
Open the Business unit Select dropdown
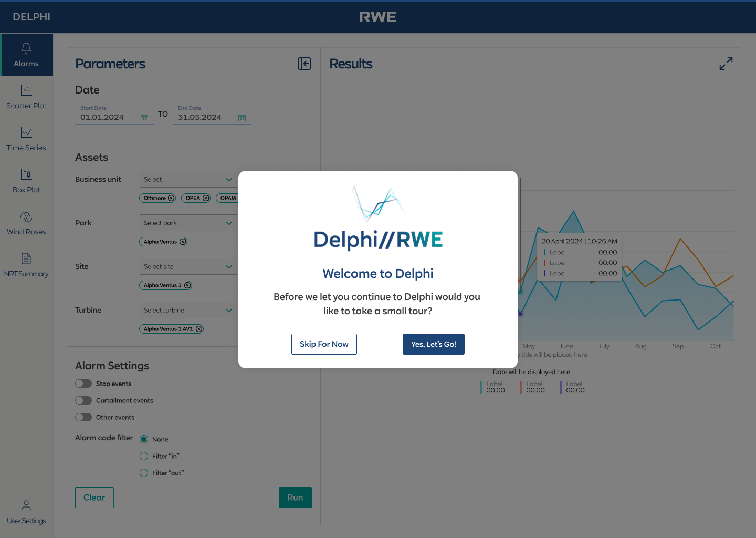[x=188, y=179]
